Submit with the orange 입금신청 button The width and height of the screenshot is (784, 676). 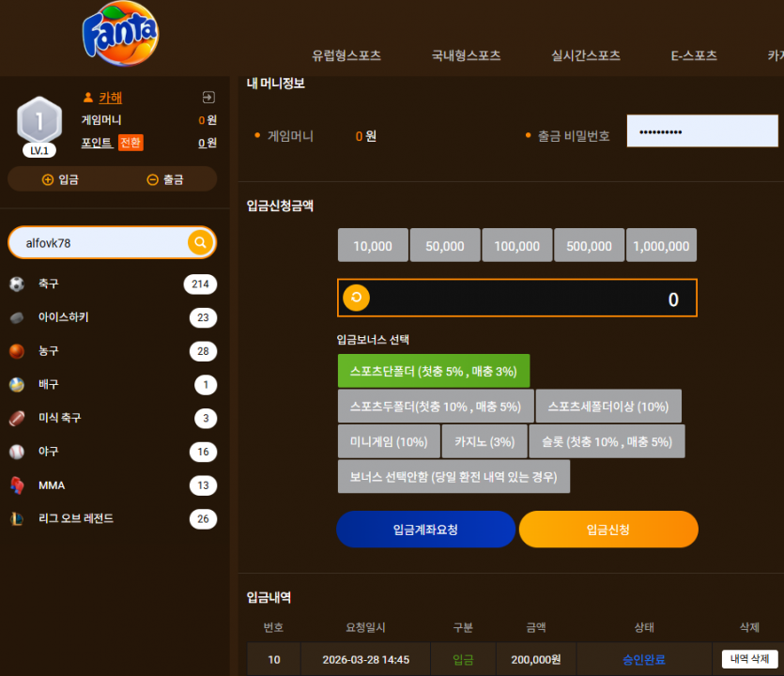(608, 529)
